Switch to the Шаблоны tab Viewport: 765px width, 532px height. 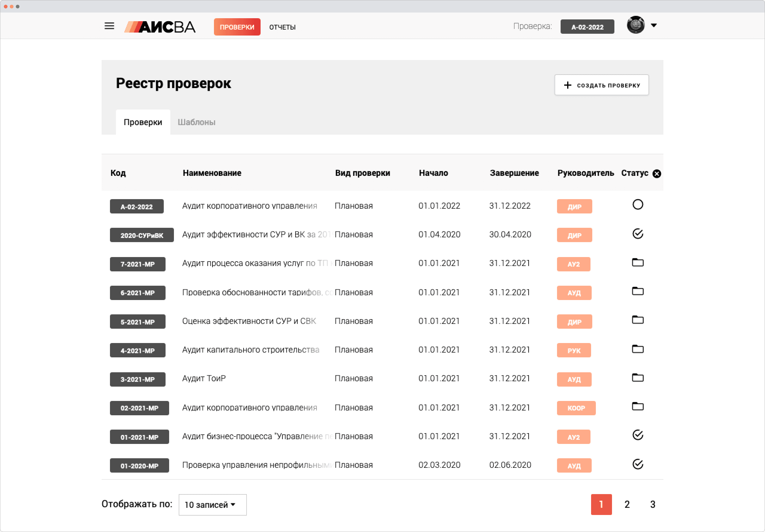coord(196,122)
